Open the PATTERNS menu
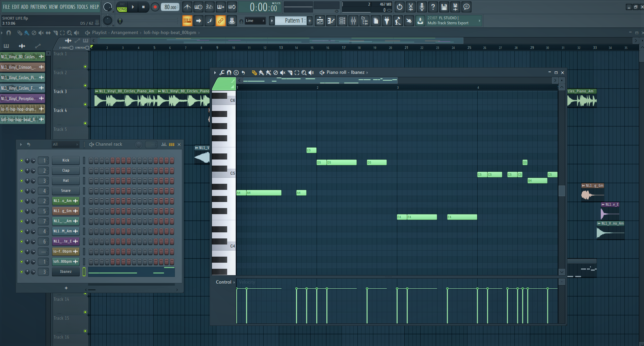The width and height of the screenshot is (644, 346). [39, 7]
